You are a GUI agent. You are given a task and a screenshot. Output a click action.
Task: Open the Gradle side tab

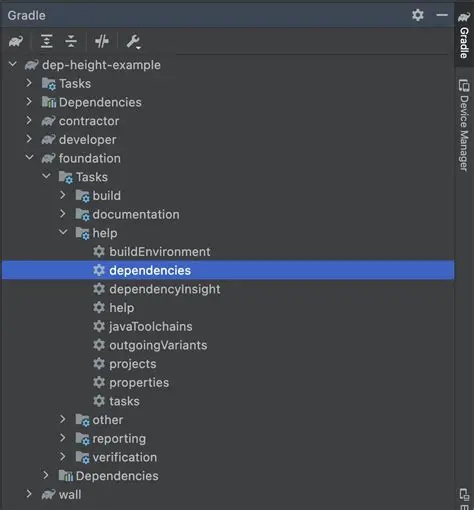click(x=464, y=35)
